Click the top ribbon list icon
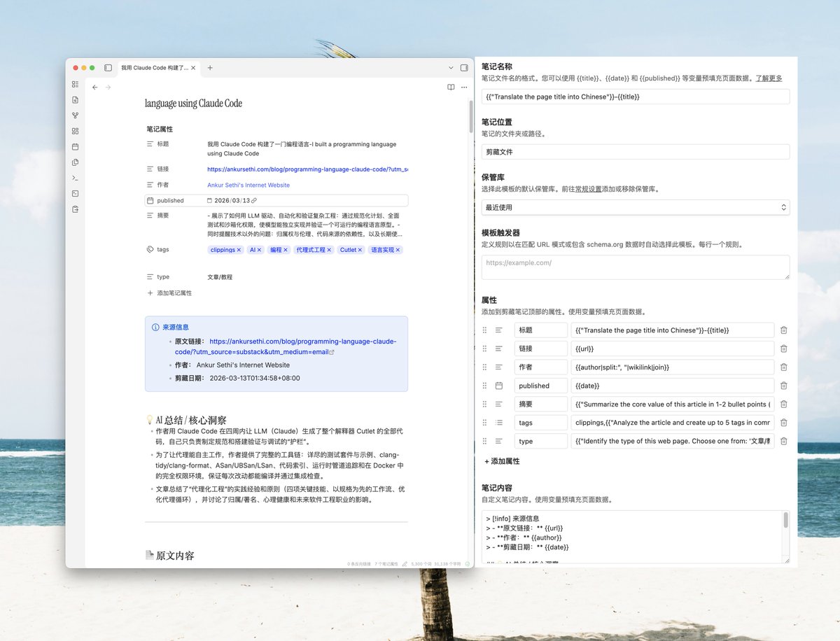 [75, 84]
